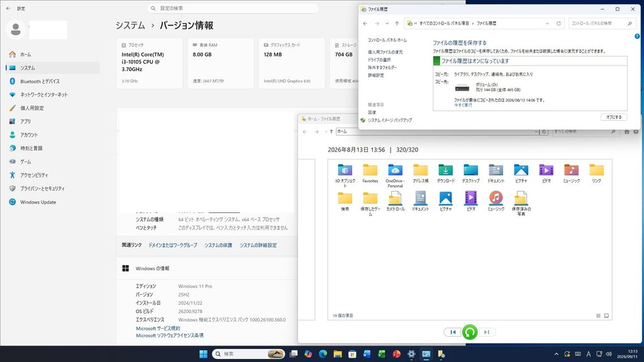Open control panel help icon
Screen dimensions: 644x362
pyautogui.click(x=637, y=36)
